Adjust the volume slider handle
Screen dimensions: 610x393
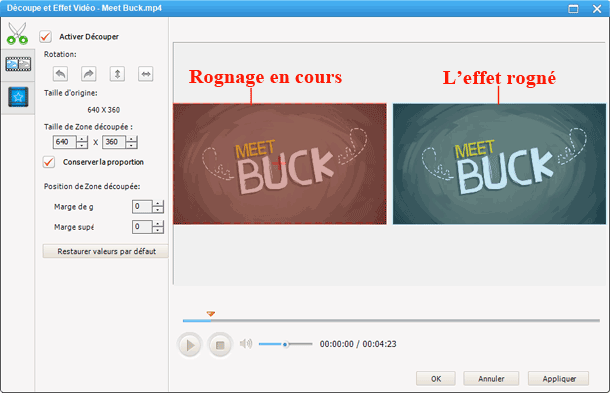[285, 344]
